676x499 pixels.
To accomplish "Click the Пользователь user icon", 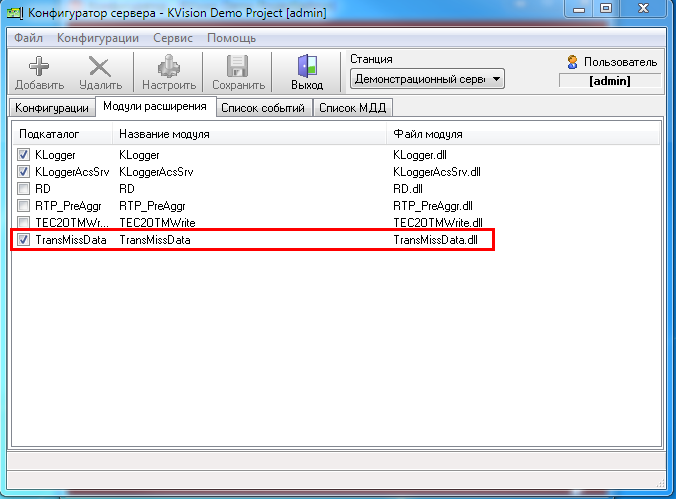I will pos(573,62).
